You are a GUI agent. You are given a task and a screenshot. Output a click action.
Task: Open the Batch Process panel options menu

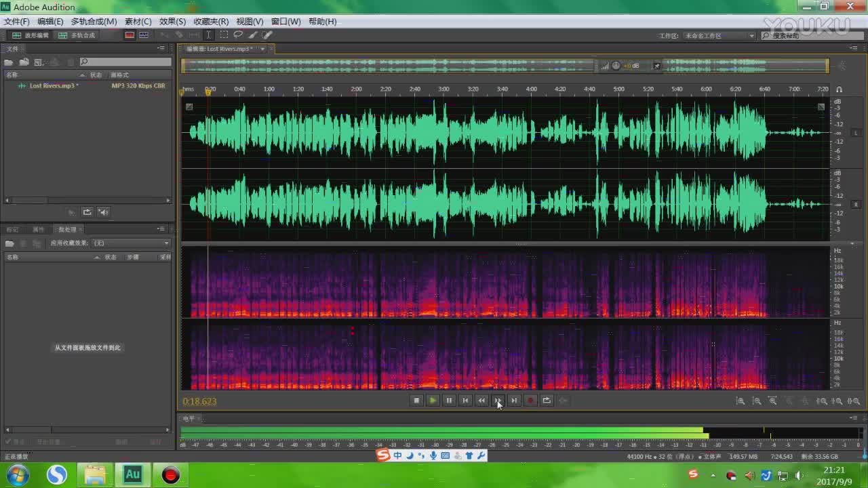click(x=161, y=229)
